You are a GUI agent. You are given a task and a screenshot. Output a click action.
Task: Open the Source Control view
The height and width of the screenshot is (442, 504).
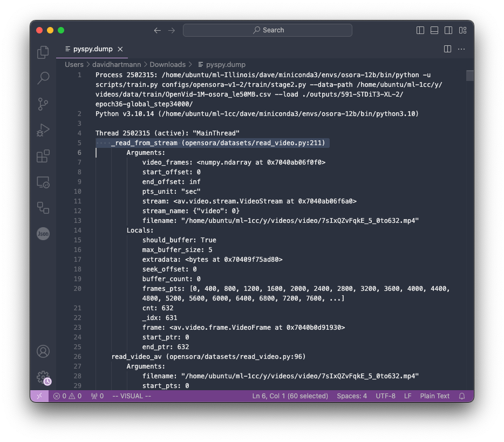(43, 104)
